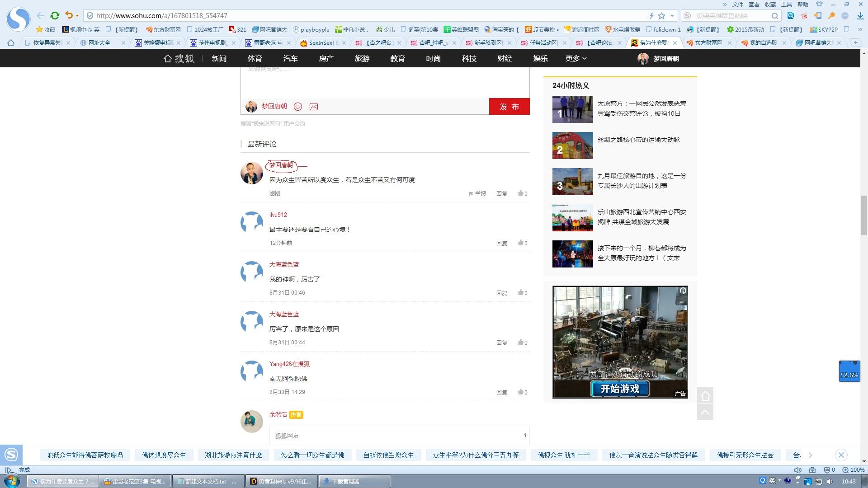This screenshot has height=488, width=868.
Task: Click the browser refresh icon
Action: coord(55,15)
